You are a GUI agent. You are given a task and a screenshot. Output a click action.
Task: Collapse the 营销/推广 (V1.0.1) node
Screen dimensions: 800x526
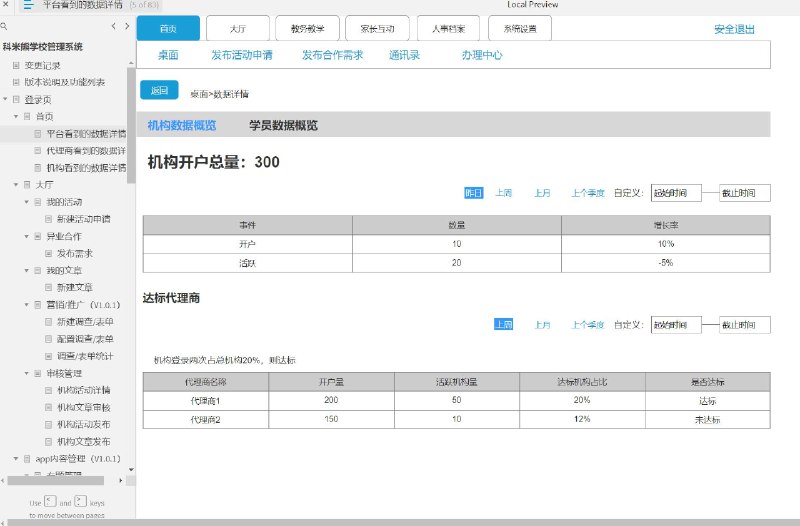coord(27,305)
